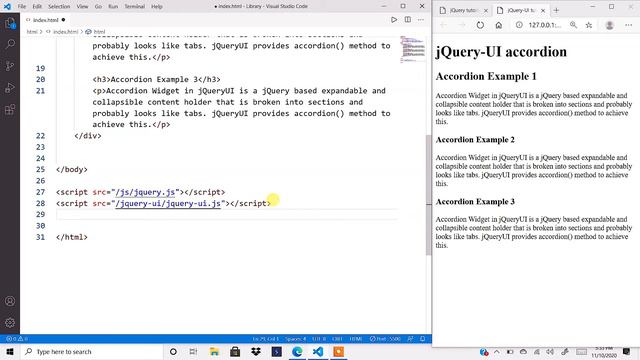Select the index.html editor tab
The height and width of the screenshot is (360, 640).
(x=45, y=20)
